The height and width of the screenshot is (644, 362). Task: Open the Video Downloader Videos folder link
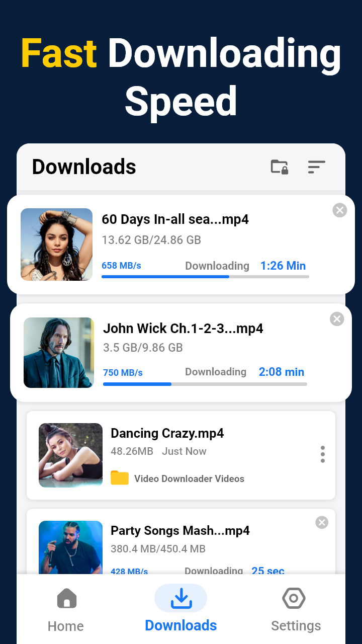coord(189,479)
